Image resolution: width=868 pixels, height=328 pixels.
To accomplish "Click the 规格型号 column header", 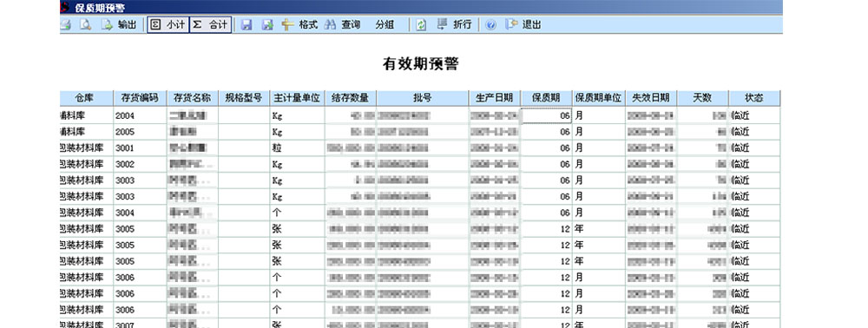I will click(244, 98).
